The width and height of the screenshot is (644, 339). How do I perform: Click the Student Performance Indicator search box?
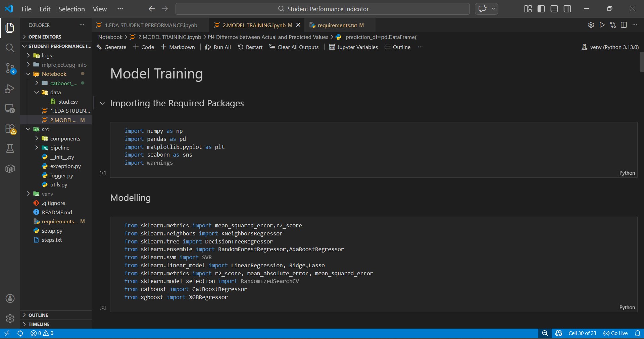tap(322, 9)
